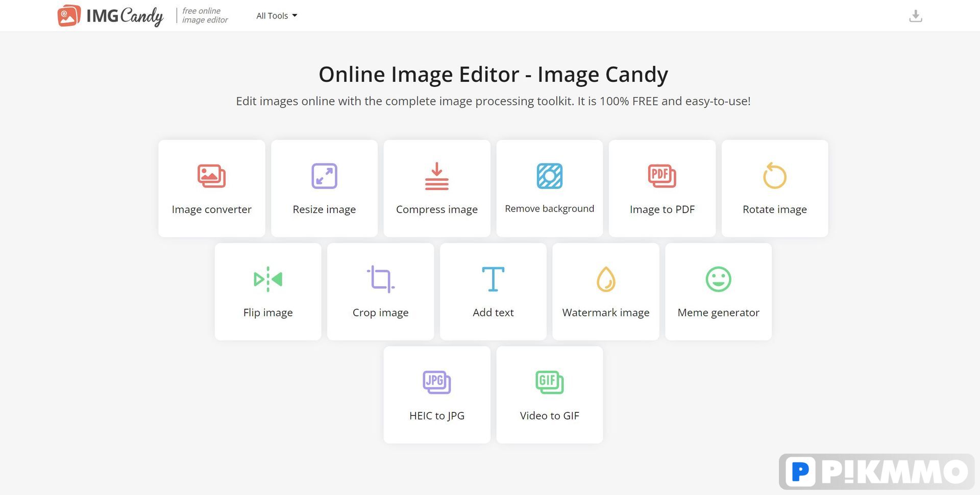Click the Resize image icon
This screenshot has width=980, height=495.
324,176
